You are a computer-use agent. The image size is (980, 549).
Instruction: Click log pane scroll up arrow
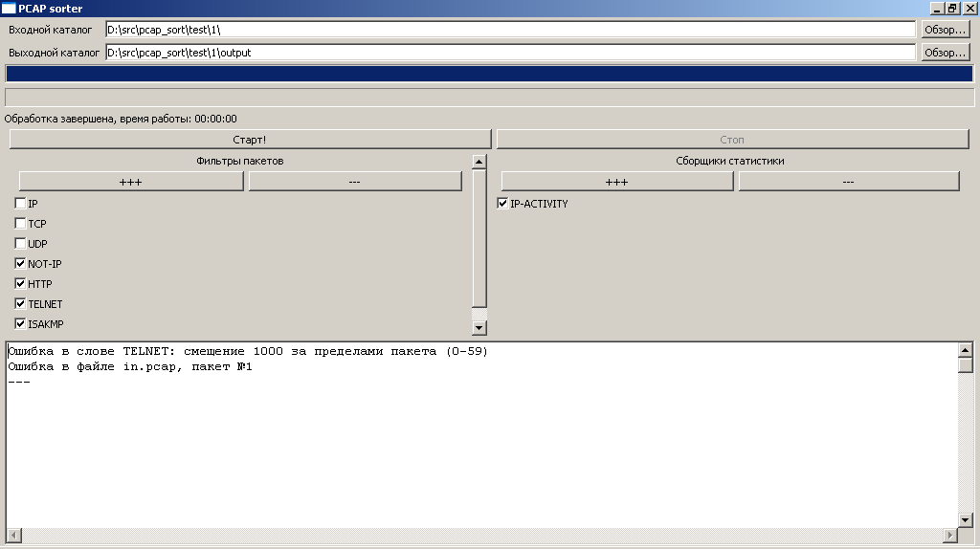965,350
